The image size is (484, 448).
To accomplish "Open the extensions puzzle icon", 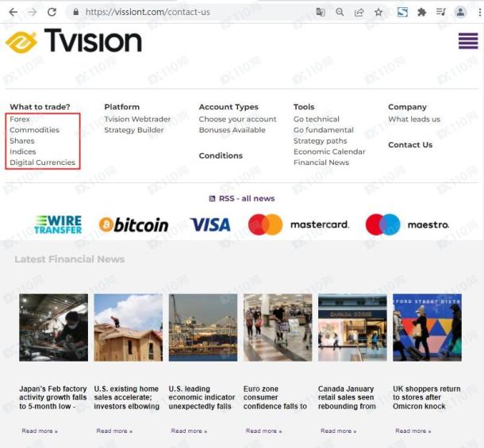I will [x=421, y=13].
